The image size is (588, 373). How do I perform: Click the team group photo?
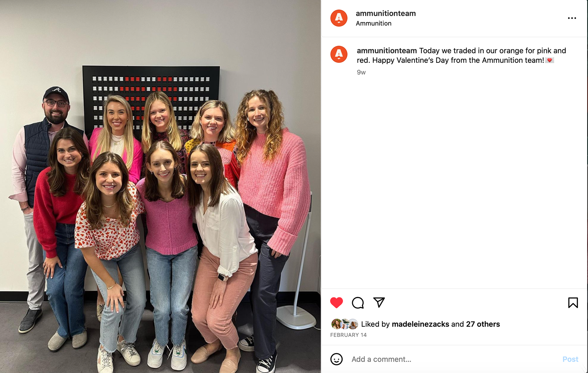[160, 186]
